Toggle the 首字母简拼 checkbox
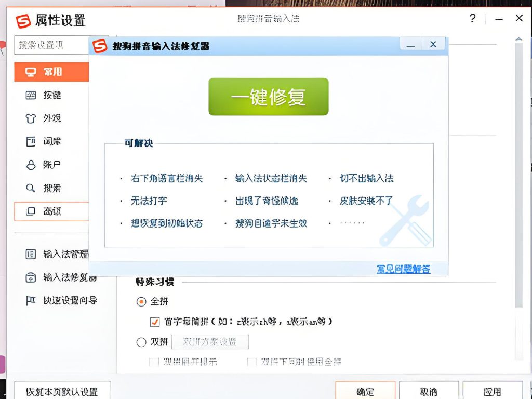532x399 pixels. click(x=154, y=322)
